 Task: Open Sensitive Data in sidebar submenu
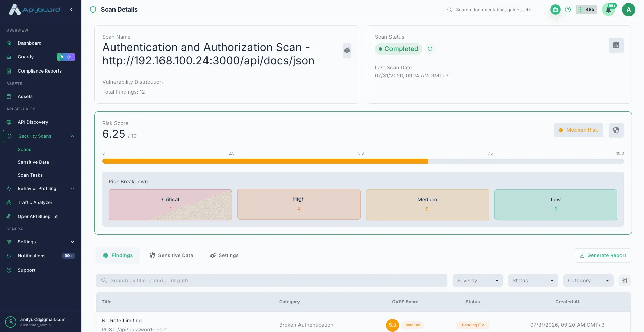[33, 162]
